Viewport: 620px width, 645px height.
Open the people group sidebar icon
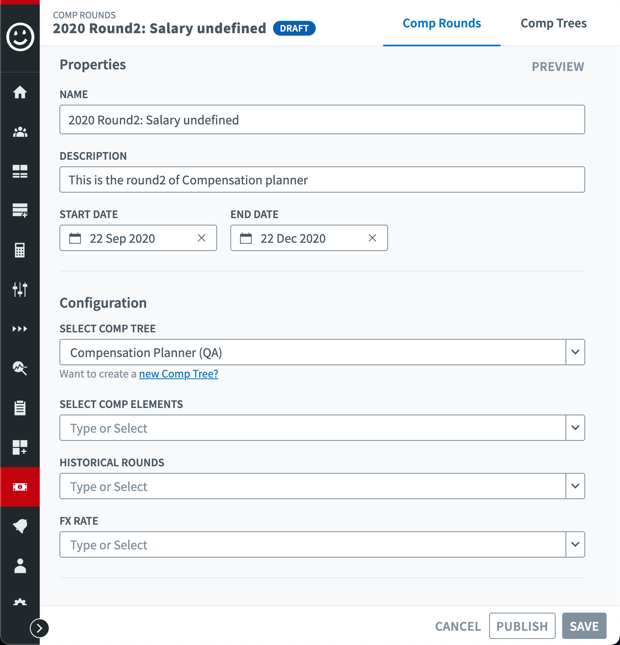pos(20,132)
